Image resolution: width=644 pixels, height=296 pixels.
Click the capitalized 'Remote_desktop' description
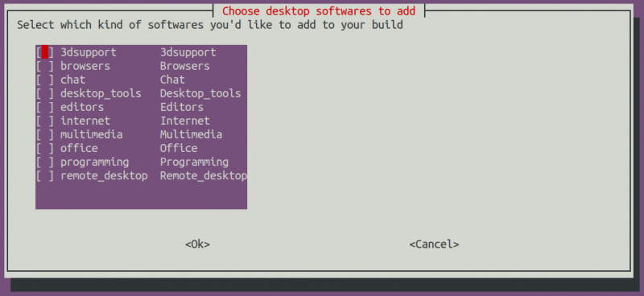point(204,175)
